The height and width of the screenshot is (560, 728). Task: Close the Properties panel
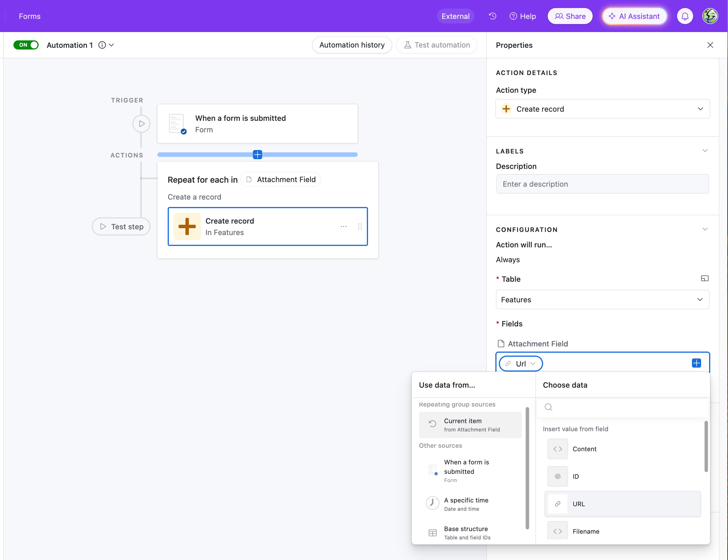710,45
